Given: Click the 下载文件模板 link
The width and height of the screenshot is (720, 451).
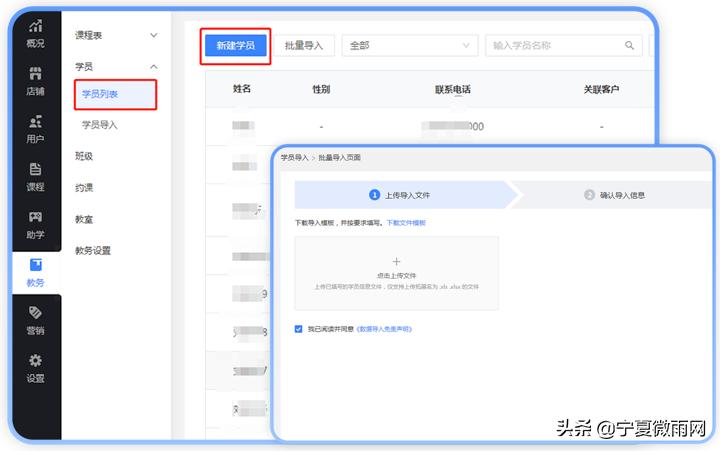Looking at the screenshot, I should click(406, 223).
